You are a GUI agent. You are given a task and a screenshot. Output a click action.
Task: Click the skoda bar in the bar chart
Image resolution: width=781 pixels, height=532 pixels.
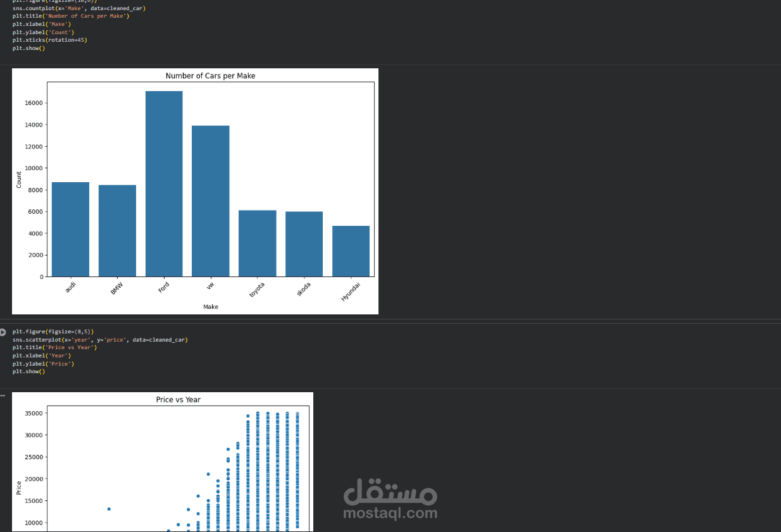(304, 244)
